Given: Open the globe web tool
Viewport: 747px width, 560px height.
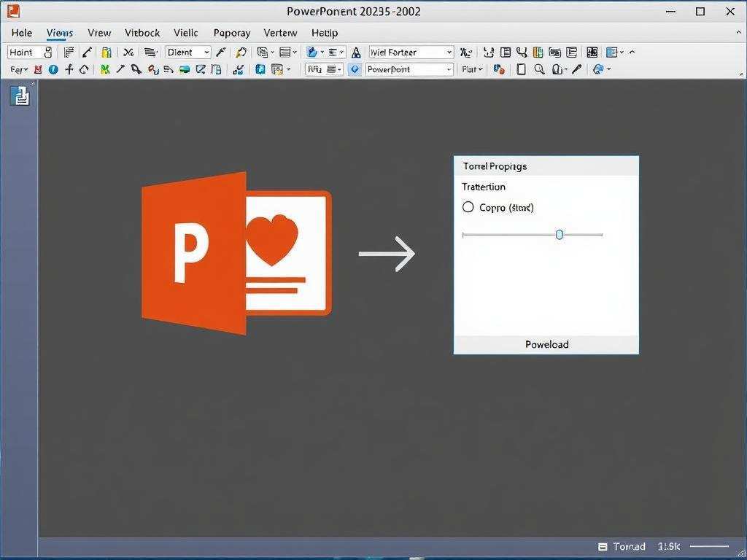Looking at the screenshot, I should [x=598, y=69].
